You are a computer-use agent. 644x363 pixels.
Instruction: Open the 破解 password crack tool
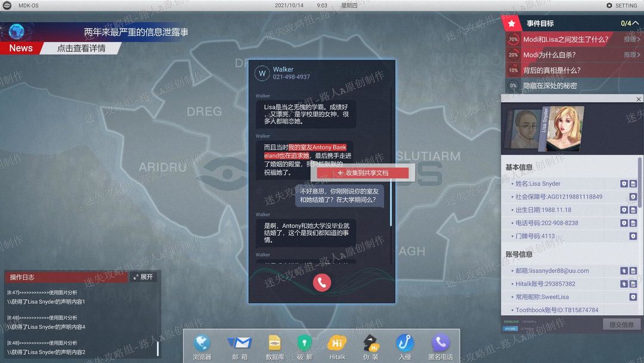304,346
